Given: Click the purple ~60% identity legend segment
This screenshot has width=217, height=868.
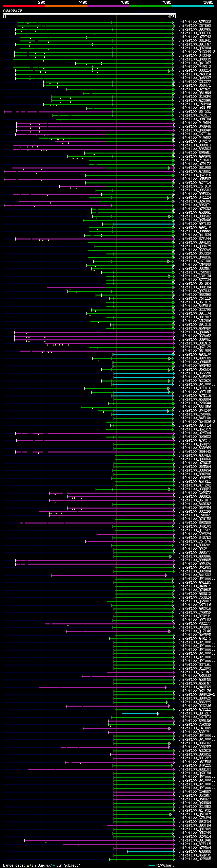Looking at the screenshot, I should [108, 6].
